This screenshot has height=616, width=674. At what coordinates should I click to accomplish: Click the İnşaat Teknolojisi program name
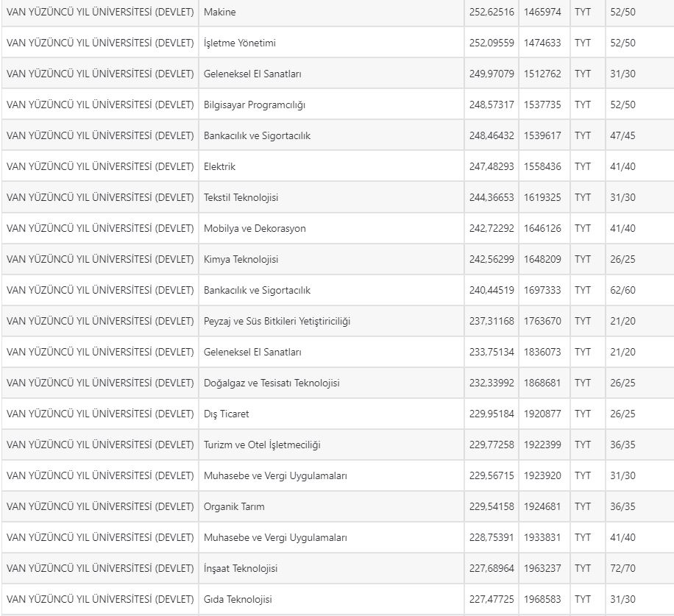pyautogui.click(x=241, y=568)
